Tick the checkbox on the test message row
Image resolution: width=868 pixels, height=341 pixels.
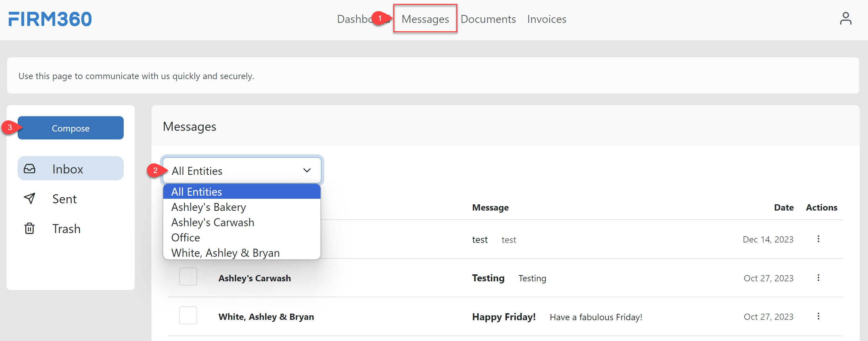(x=188, y=239)
